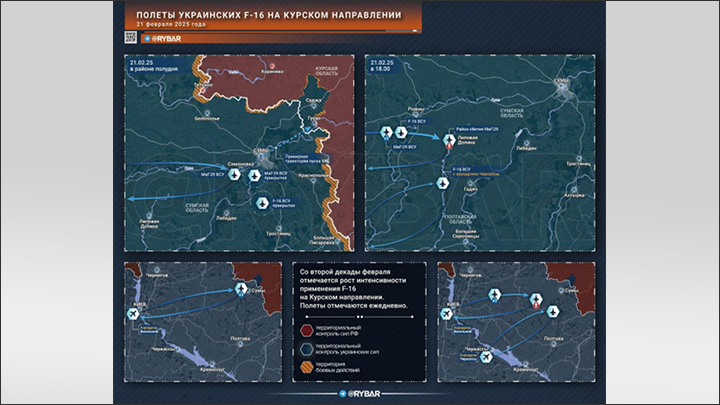The image size is (720, 405).
Task: Click the 'Большие Сорочинцы' town label
Action: pyautogui.click(x=466, y=234)
